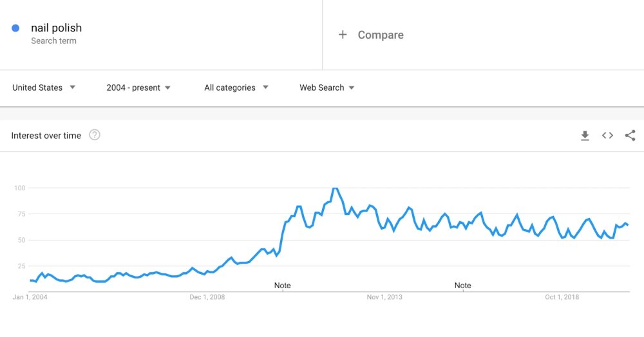This screenshot has height=337, width=644.
Task: Open the Interest over time help icon
Action: [x=95, y=135]
